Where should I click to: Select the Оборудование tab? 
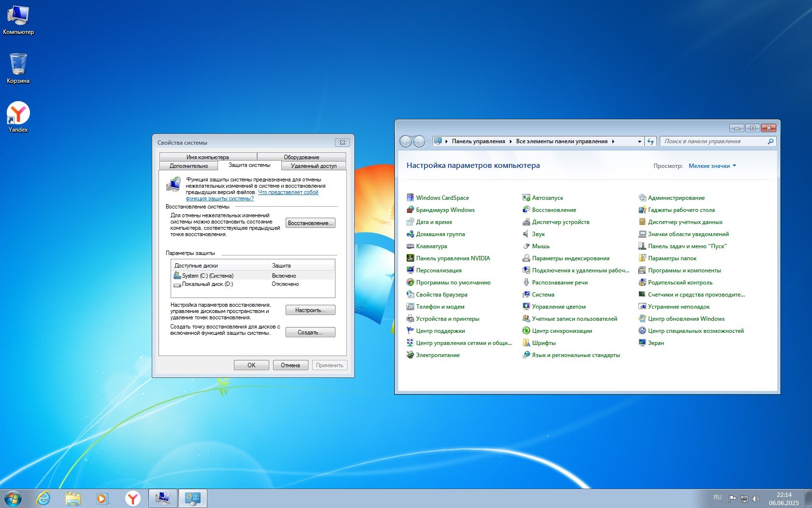pyautogui.click(x=301, y=157)
